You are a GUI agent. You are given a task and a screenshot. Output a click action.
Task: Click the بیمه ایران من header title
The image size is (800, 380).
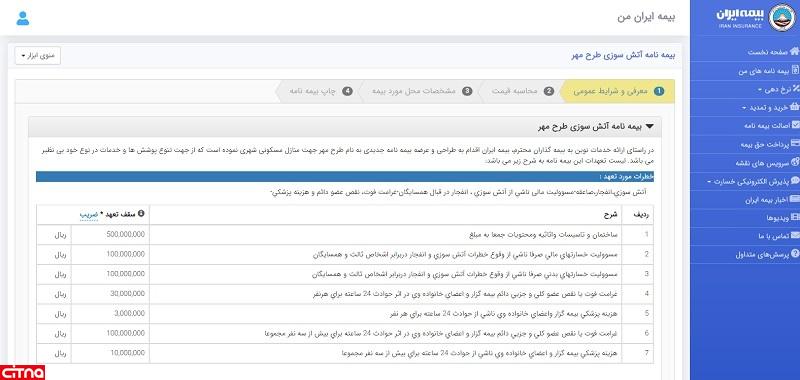coord(645,17)
